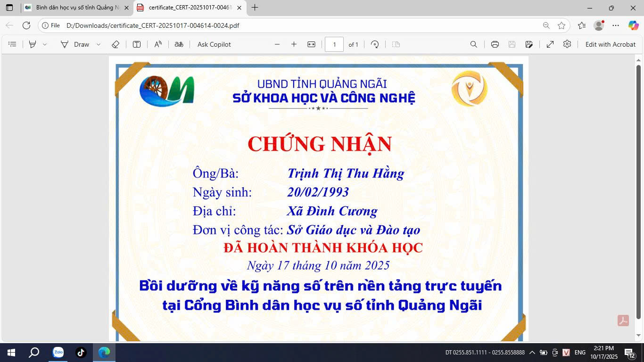Expand the highlight options dropdown
Screen dimensions: 644x362
point(45,44)
